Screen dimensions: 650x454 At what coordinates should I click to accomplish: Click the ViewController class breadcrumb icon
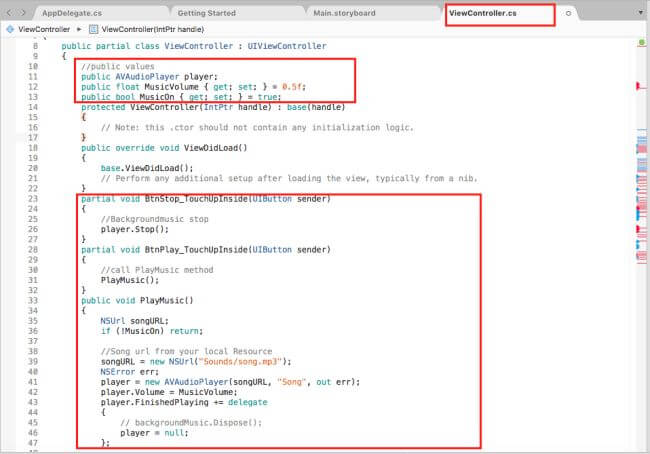(10, 29)
